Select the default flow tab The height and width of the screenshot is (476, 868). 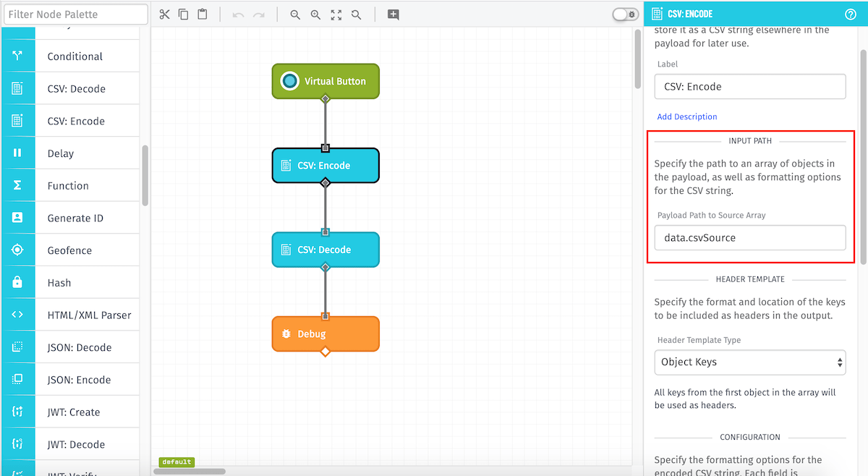point(176,462)
